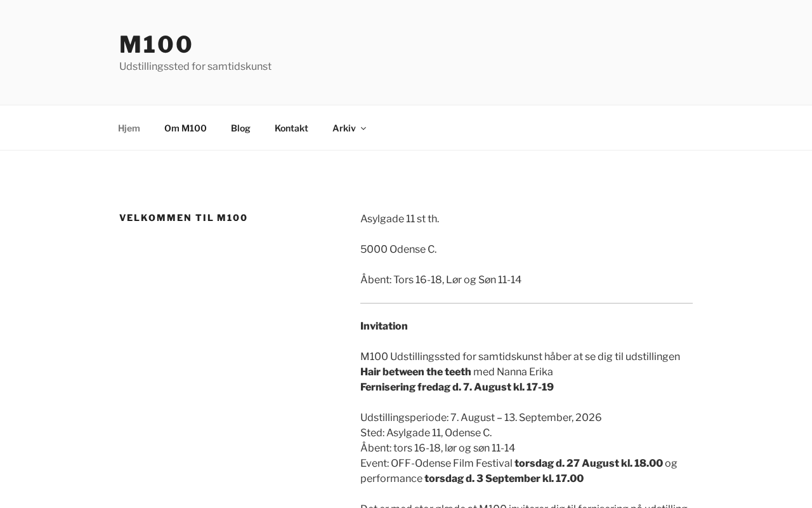Image resolution: width=812 pixels, height=508 pixels.
Task: Click bold text torsdag d. 3 September kl. 17.00
Action: 504,479
